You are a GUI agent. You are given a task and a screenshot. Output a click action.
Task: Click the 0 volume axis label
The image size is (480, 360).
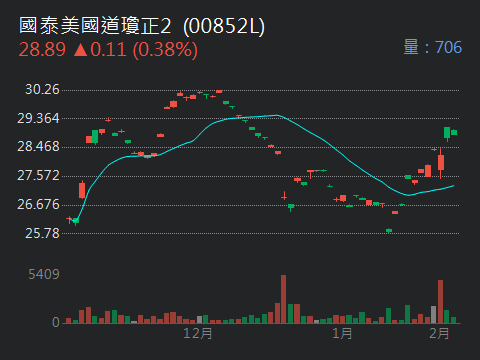click(x=56, y=322)
